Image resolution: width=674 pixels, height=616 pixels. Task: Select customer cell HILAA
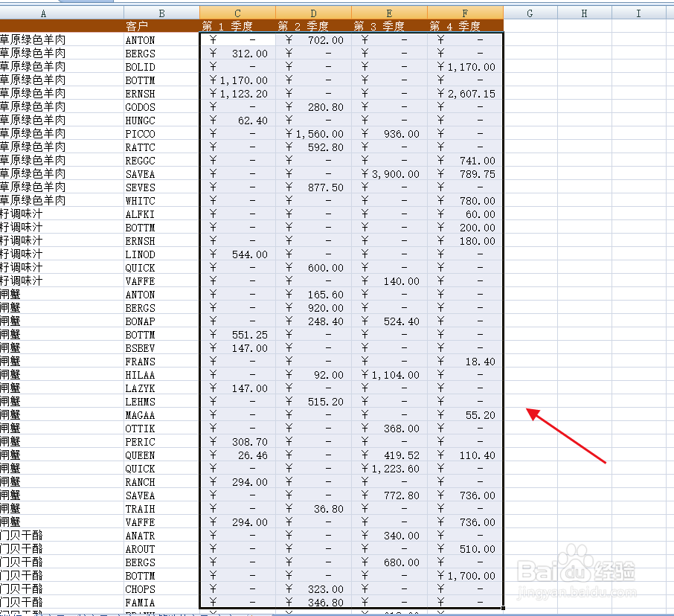161,375
